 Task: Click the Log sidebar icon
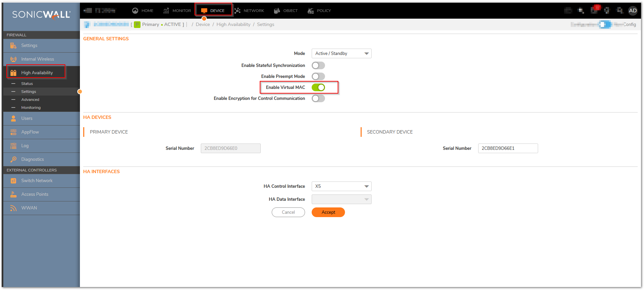13,146
